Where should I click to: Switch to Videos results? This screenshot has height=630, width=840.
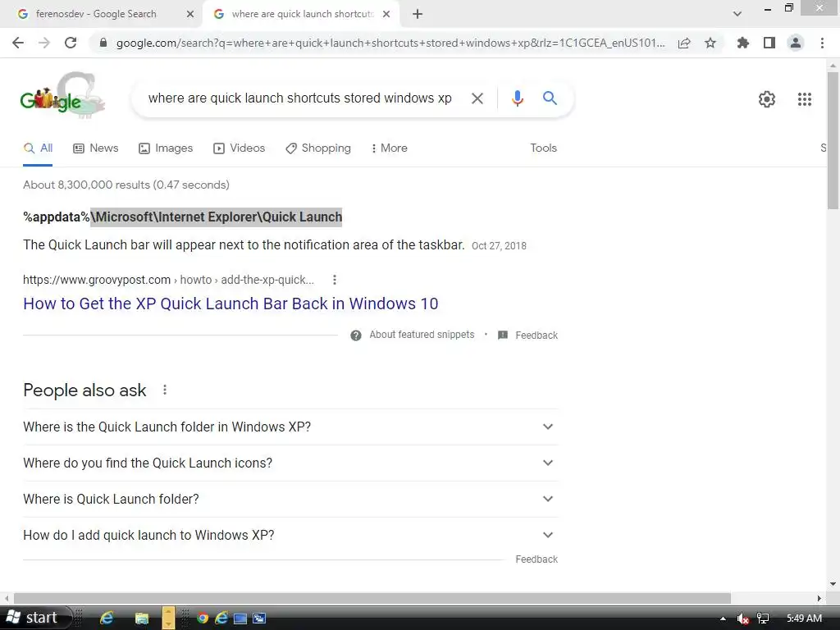(x=239, y=148)
